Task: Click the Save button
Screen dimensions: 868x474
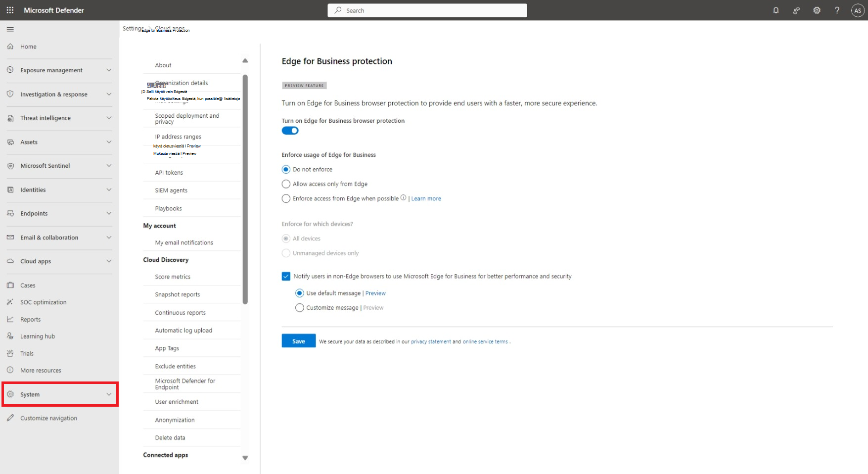Action: (299, 341)
